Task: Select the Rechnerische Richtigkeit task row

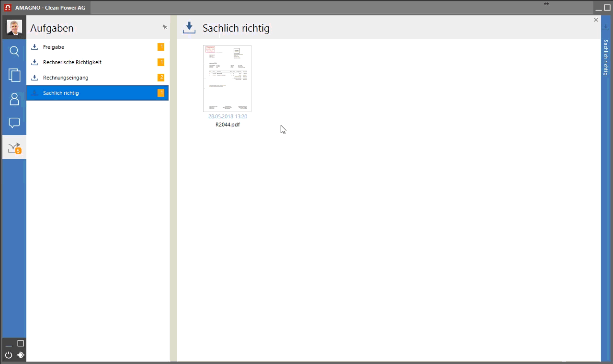Action: (x=98, y=62)
